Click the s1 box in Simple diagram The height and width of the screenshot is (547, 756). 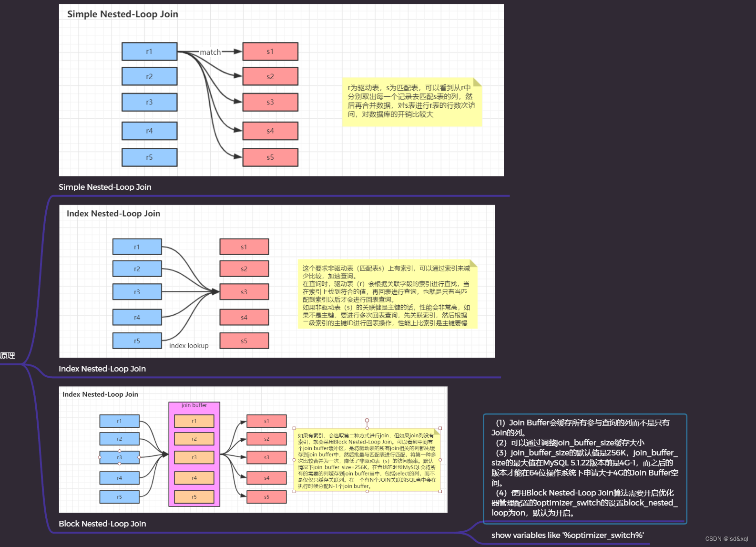[270, 52]
